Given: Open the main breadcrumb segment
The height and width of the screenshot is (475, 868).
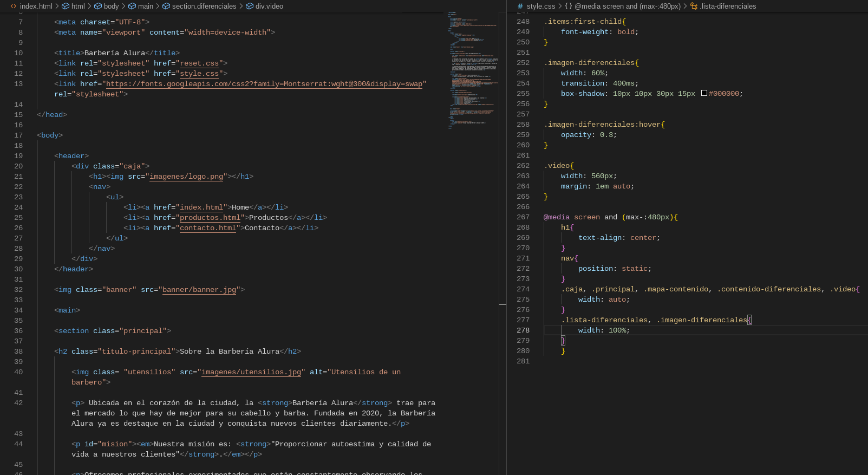Looking at the screenshot, I should tap(146, 6).
